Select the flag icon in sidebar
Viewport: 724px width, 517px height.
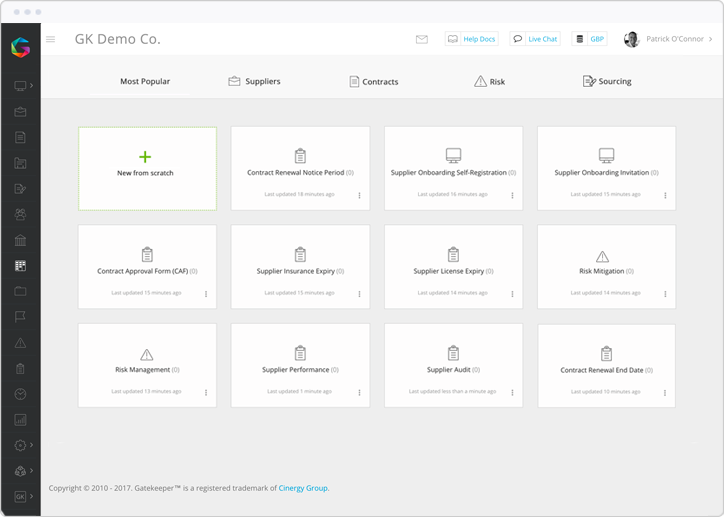click(x=20, y=317)
